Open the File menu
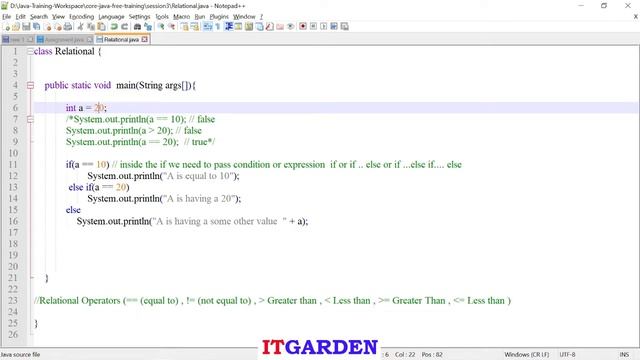The width and height of the screenshot is (640, 360). (x=7, y=17)
